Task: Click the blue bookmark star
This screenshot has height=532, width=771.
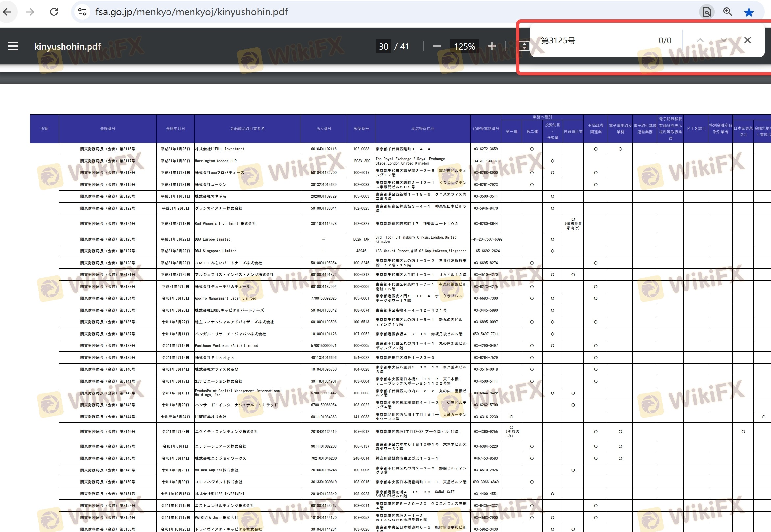Action: (749, 12)
